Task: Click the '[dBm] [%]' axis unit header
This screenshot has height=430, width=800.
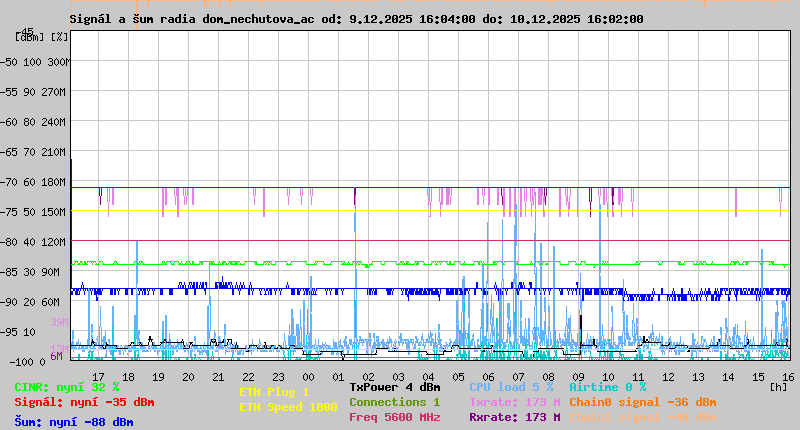Action: pyautogui.click(x=41, y=37)
